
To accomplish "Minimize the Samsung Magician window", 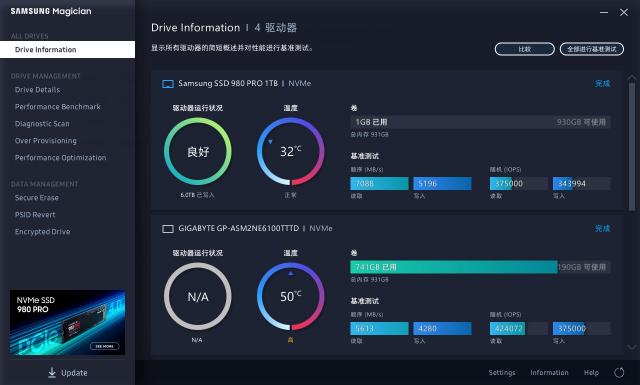I will [604, 13].
